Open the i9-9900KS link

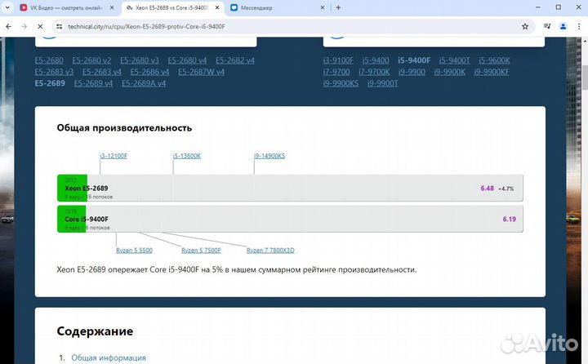[x=341, y=83]
